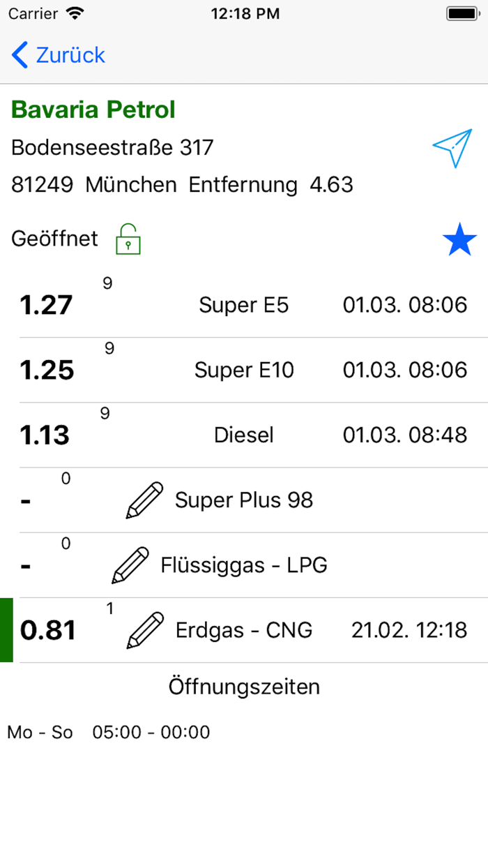Click the green open lock icon
Screen dimensions: 488x868
pos(128,239)
